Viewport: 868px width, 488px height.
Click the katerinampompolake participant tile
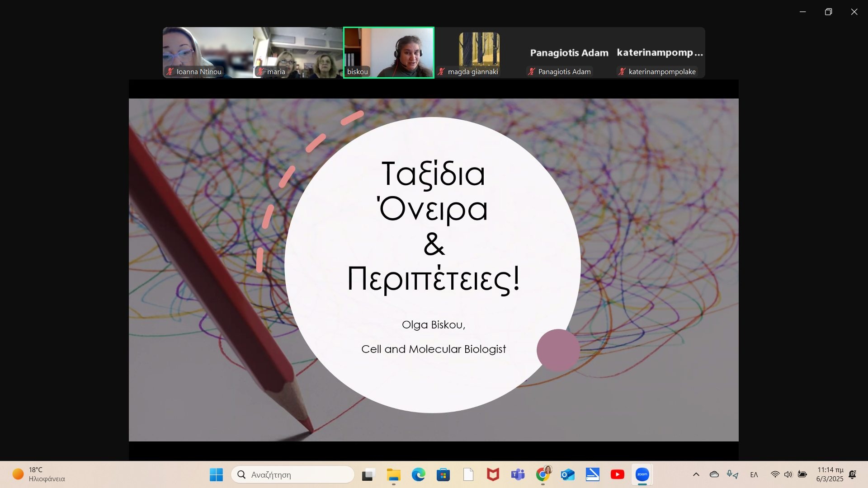tap(660, 53)
